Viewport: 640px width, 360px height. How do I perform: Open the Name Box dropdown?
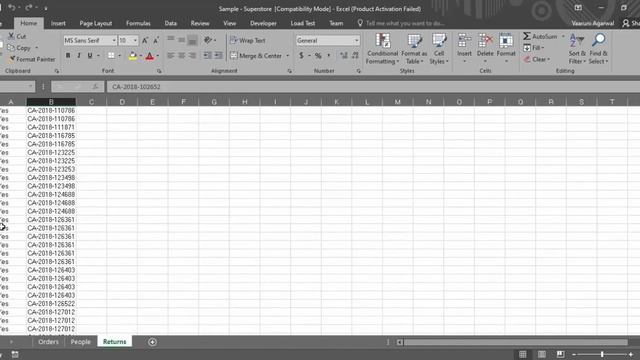pos(30,87)
